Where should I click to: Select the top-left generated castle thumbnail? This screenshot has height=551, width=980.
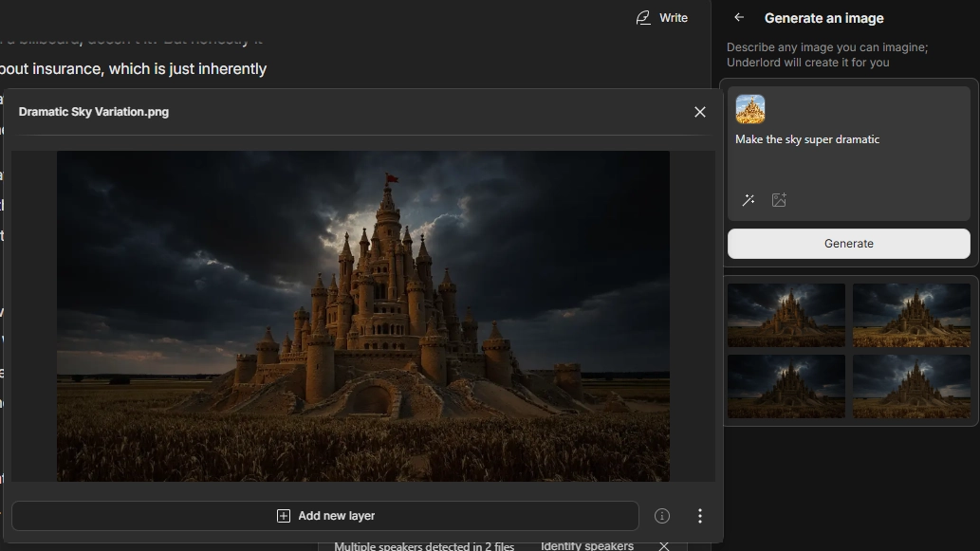[x=786, y=316]
